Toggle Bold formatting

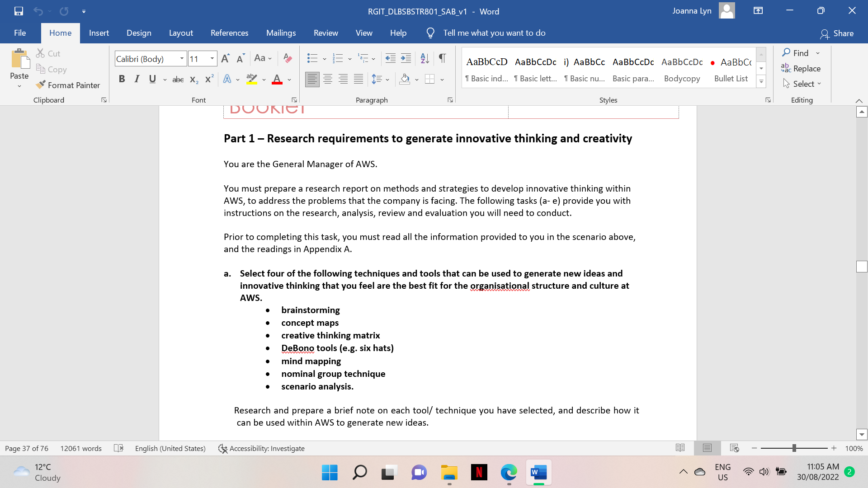point(122,80)
